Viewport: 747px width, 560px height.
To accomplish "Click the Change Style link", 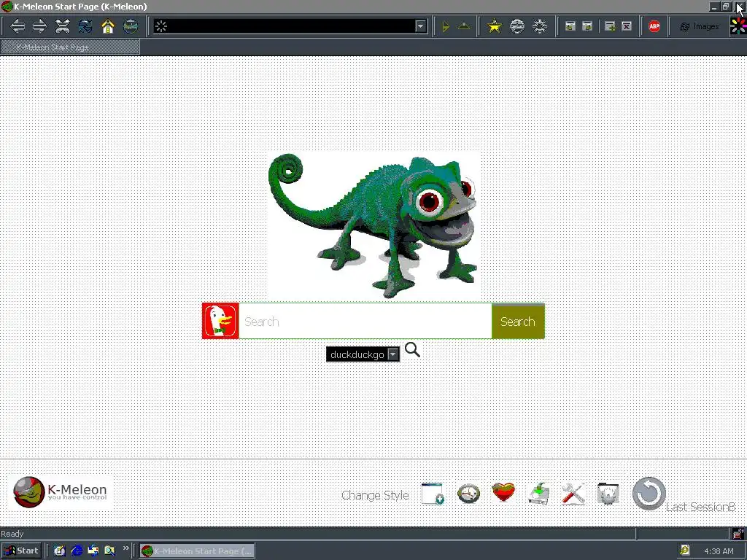I will click(375, 496).
